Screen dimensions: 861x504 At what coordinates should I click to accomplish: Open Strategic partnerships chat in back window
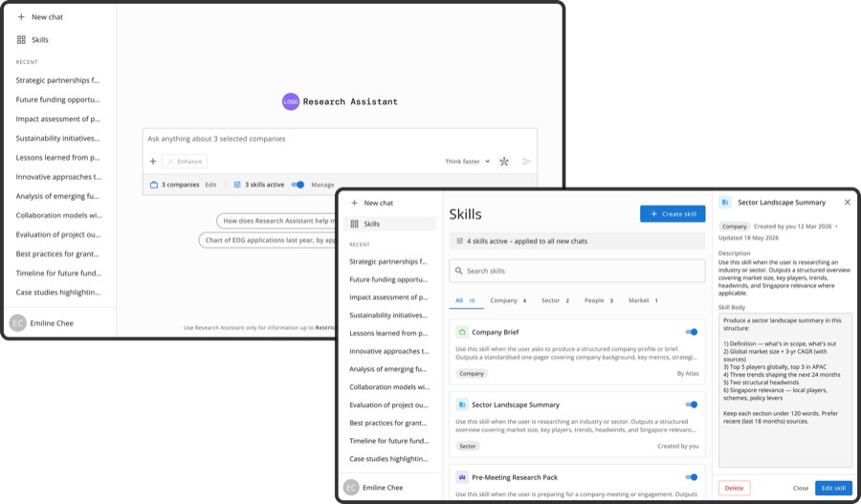[x=57, y=80]
